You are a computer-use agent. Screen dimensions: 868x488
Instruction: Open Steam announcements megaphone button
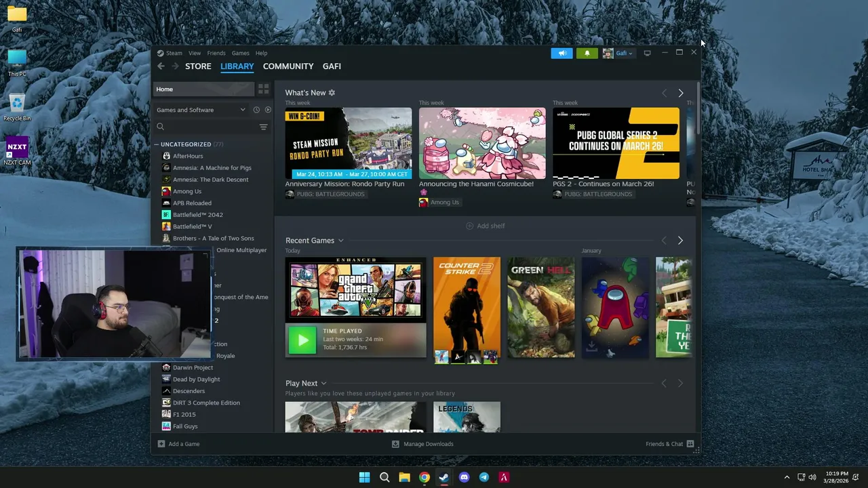pos(561,53)
